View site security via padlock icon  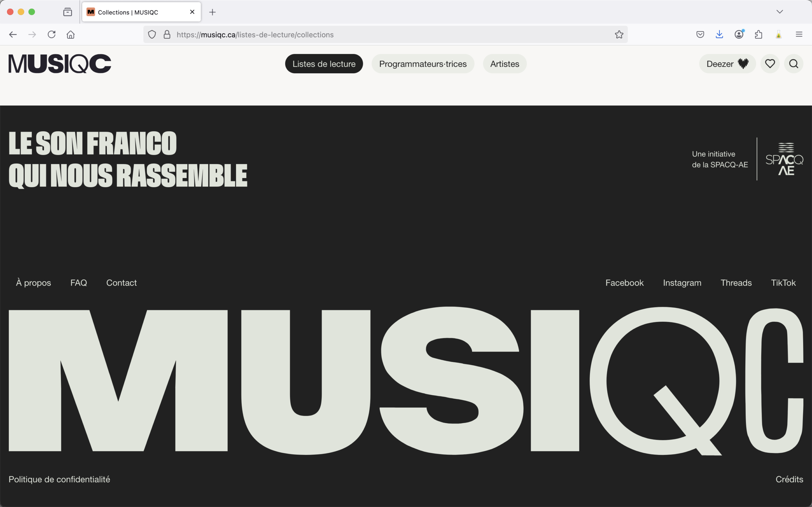tap(167, 35)
